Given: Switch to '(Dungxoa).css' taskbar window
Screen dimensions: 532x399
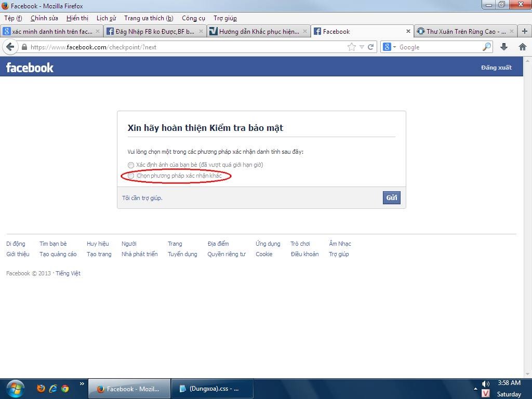Looking at the screenshot, I should click(x=212, y=389).
